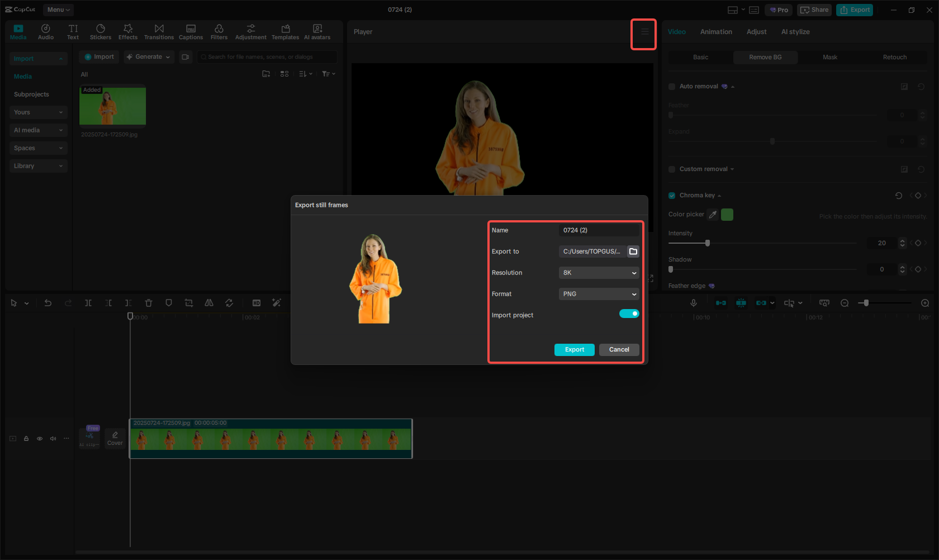Click the Split clip icon in the timeline toolbar
This screenshot has width=939, height=560.
click(x=88, y=302)
